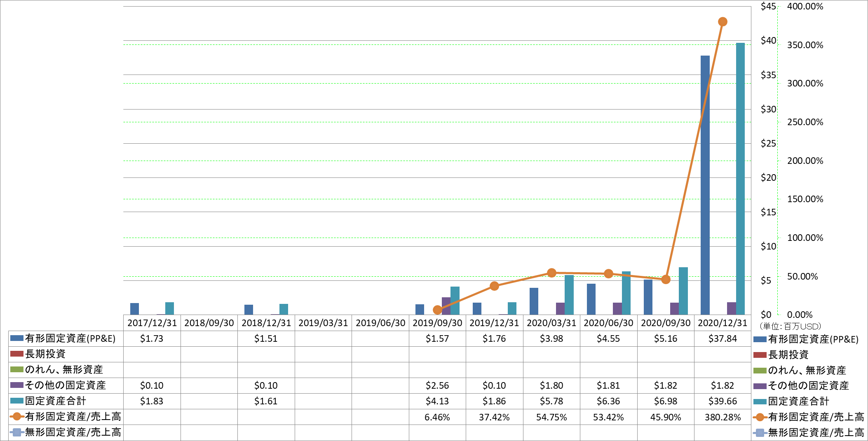Click the 150.00% axis label

[805, 199]
